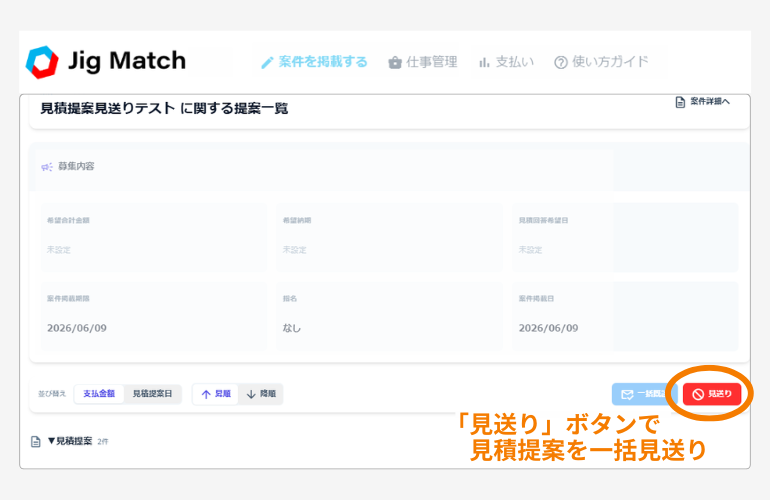Sort by 支払金額

(99, 394)
